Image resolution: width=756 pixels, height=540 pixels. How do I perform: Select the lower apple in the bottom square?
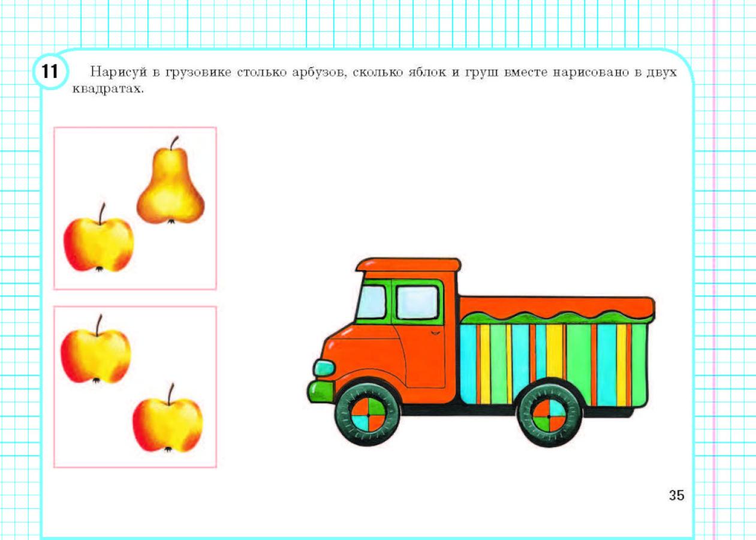(167, 424)
